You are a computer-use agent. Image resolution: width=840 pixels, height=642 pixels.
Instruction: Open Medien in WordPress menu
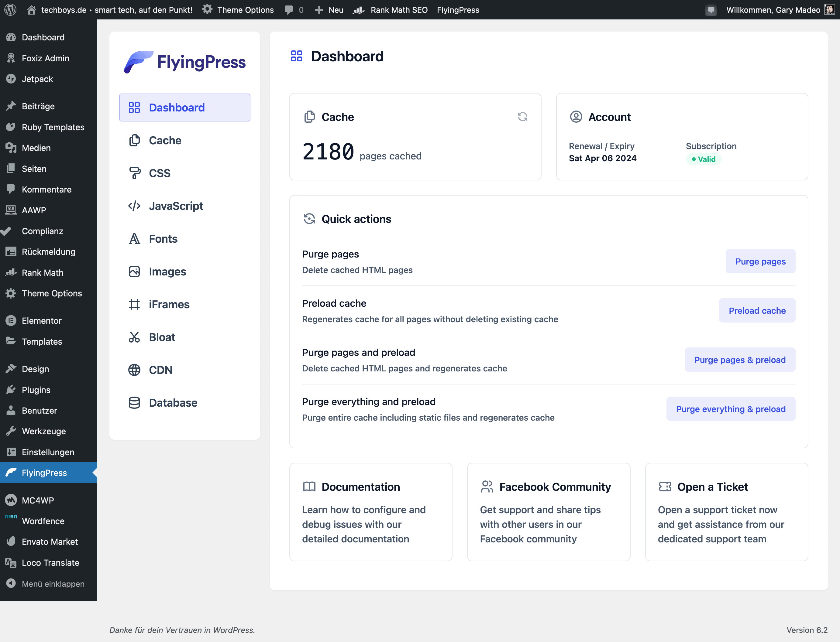[x=49, y=148]
